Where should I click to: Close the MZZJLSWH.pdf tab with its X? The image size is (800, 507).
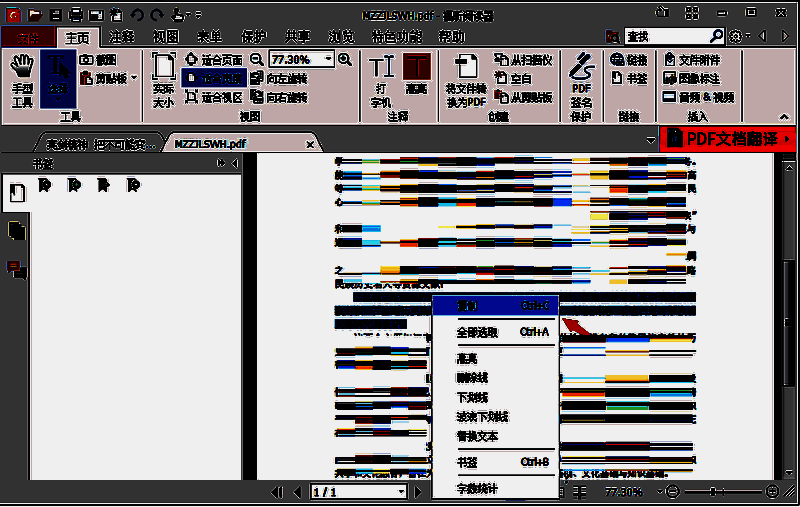coord(310,144)
